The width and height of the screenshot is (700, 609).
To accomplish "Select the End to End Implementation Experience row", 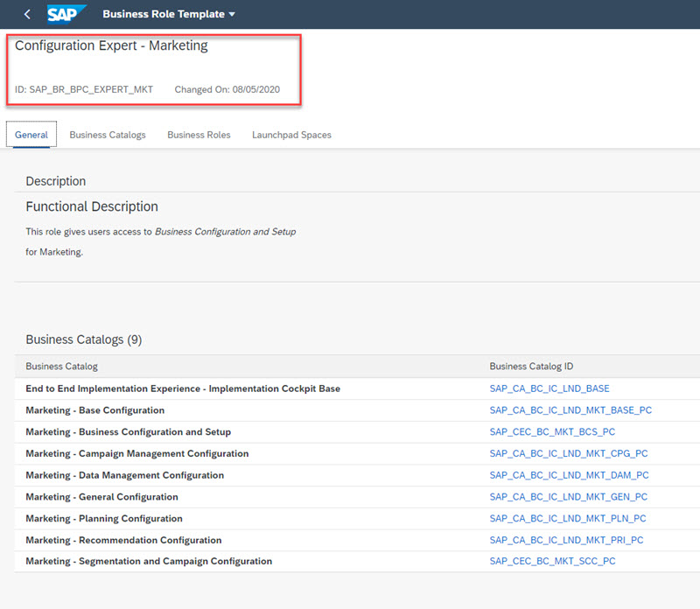I will pos(357,388).
